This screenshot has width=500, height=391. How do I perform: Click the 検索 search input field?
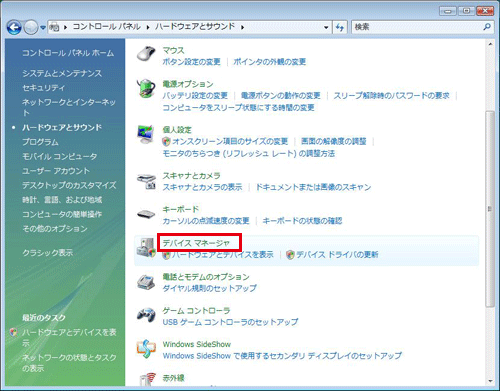pyautogui.click(x=418, y=27)
